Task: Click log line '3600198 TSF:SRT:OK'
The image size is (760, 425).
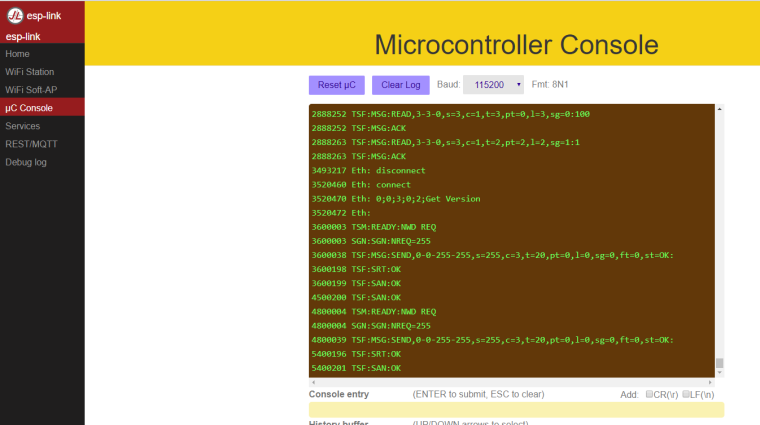Action: click(356, 269)
